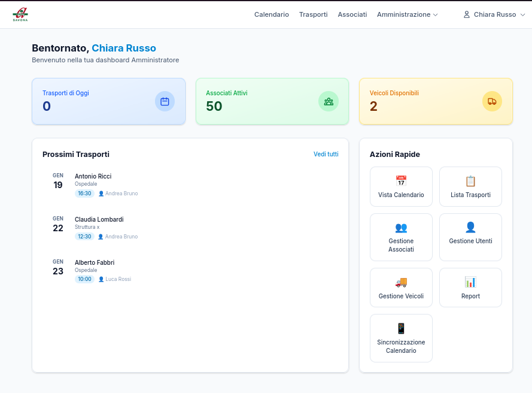532x393 pixels.
Task: Open the Gestione Veicoli quick action
Action: pos(400,288)
